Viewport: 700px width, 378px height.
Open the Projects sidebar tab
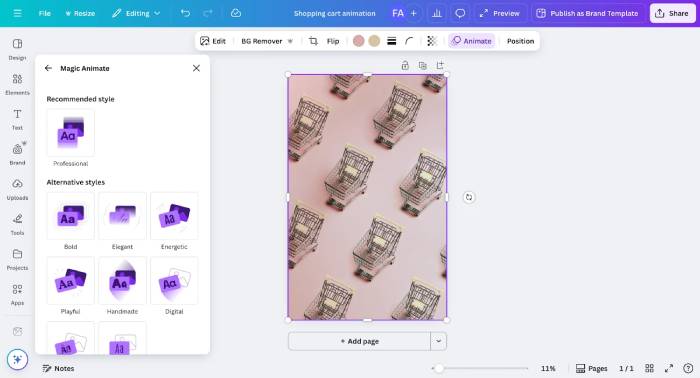17,260
